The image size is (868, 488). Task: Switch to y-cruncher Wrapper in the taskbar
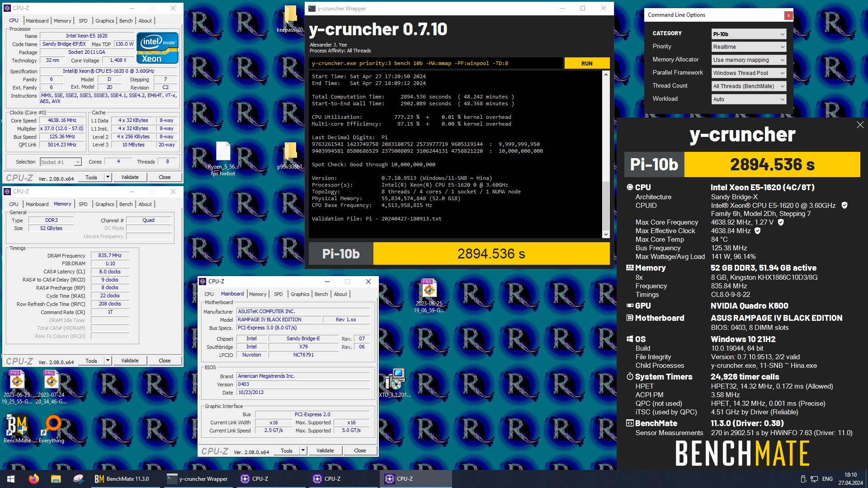(x=198, y=479)
